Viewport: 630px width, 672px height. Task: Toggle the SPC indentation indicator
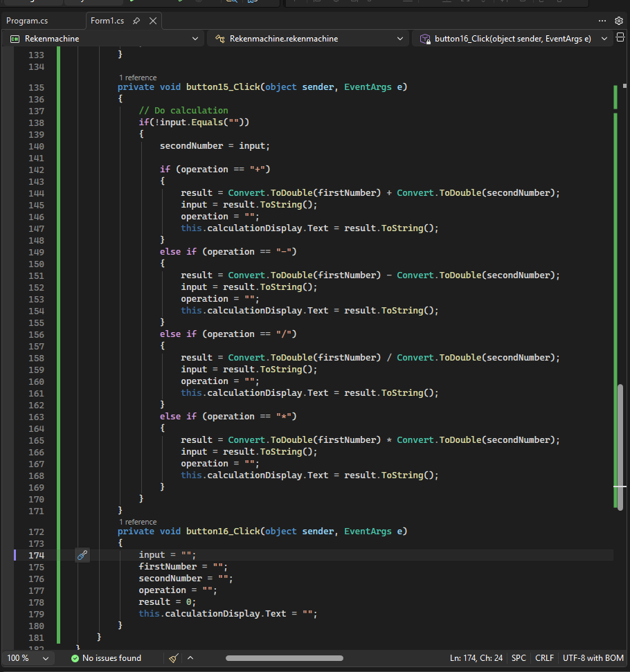coord(519,658)
